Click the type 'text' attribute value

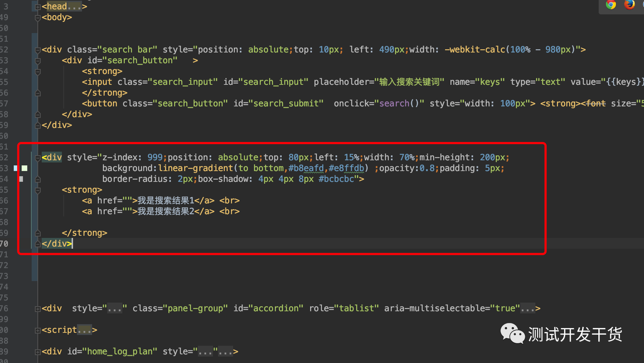tap(550, 82)
